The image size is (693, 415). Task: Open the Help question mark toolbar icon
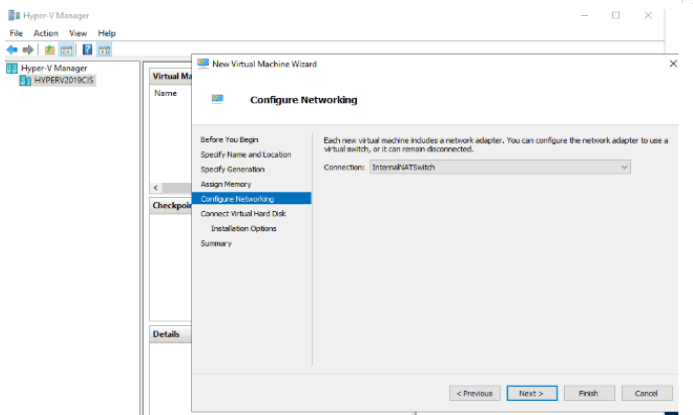coord(88,50)
